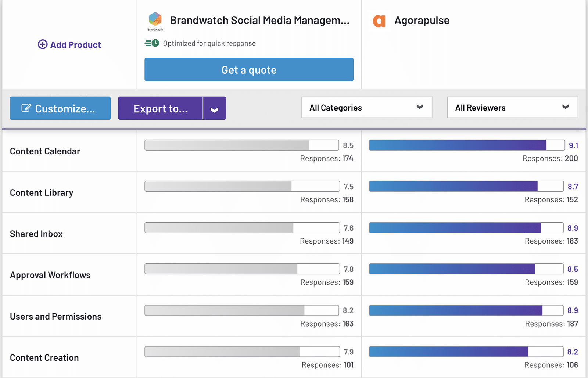Click the Export to button
The height and width of the screenshot is (378, 588).
[160, 109]
